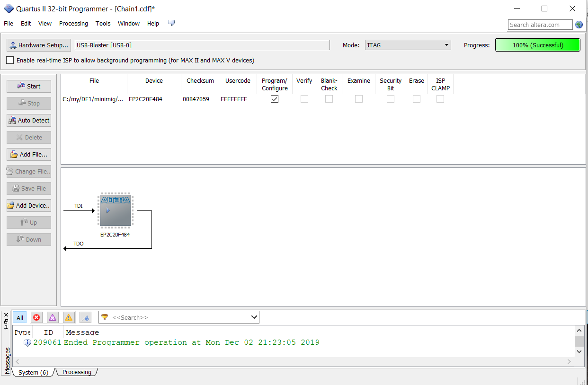Click the Add Device button
This screenshot has height=385, width=588.
coord(29,205)
